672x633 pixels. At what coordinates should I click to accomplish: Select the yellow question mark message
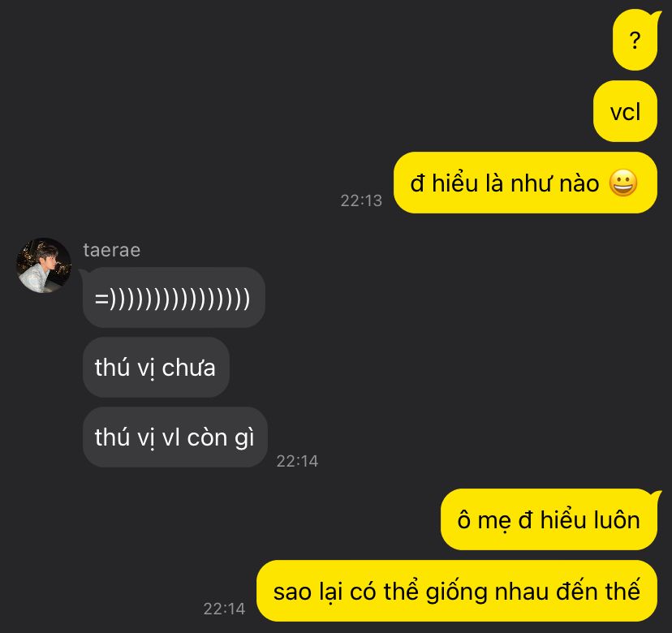(x=635, y=41)
